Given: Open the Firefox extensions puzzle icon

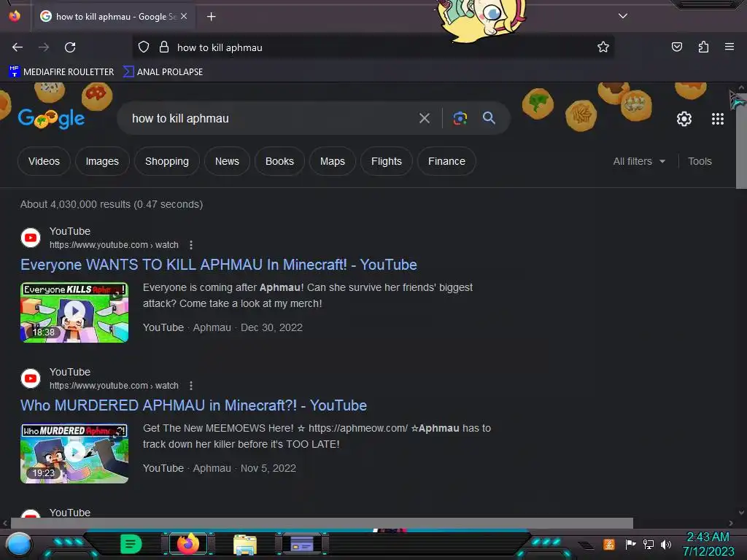Looking at the screenshot, I should pyautogui.click(x=703, y=47).
